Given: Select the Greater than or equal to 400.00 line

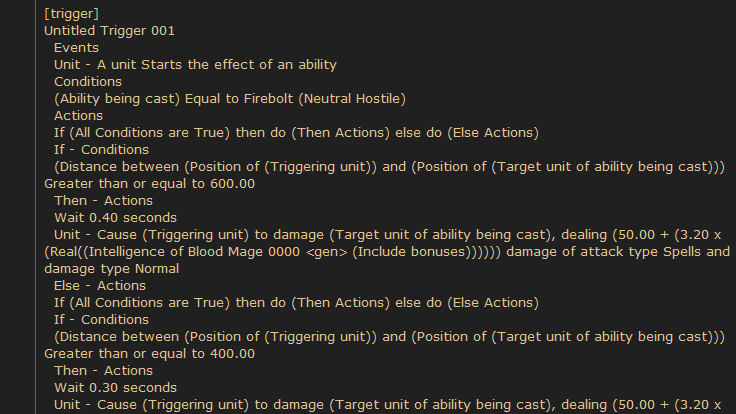Looking at the screenshot, I should point(149,353).
